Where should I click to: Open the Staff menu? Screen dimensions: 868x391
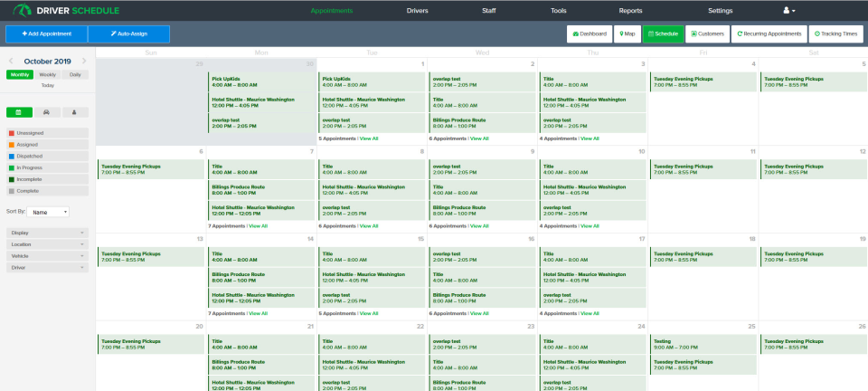click(489, 11)
